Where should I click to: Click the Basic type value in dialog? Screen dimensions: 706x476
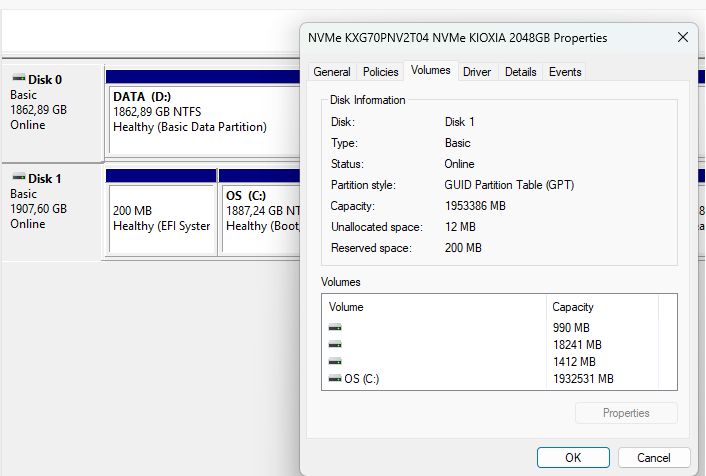[457, 143]
